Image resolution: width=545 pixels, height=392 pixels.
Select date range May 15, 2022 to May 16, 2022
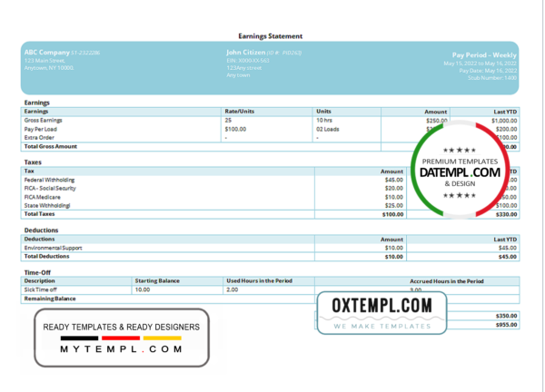point(480,64)
